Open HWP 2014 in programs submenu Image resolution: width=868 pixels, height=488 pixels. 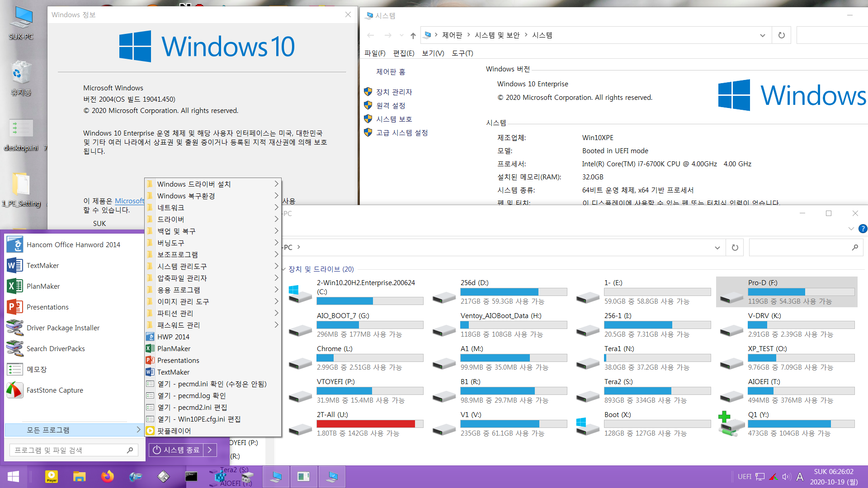click(x=213, y=337)
